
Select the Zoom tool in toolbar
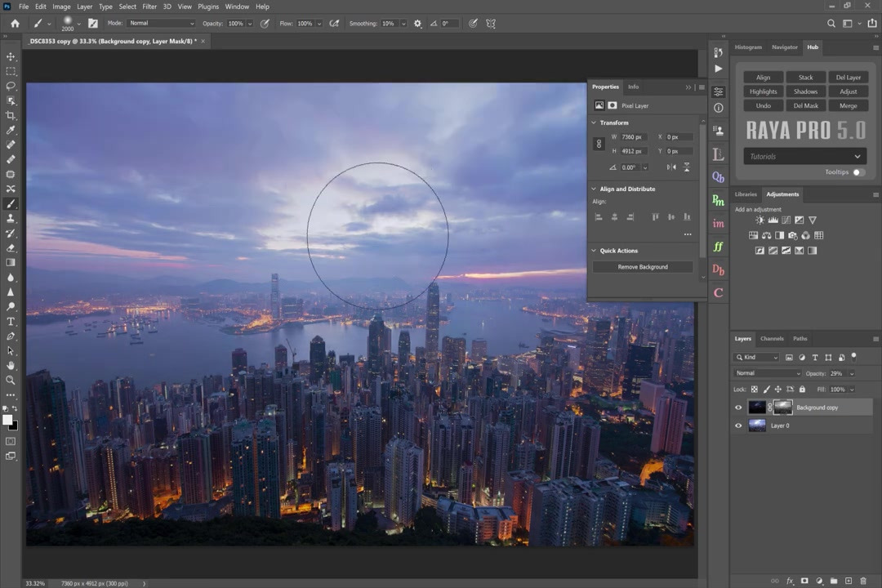[x=11, y=380]
